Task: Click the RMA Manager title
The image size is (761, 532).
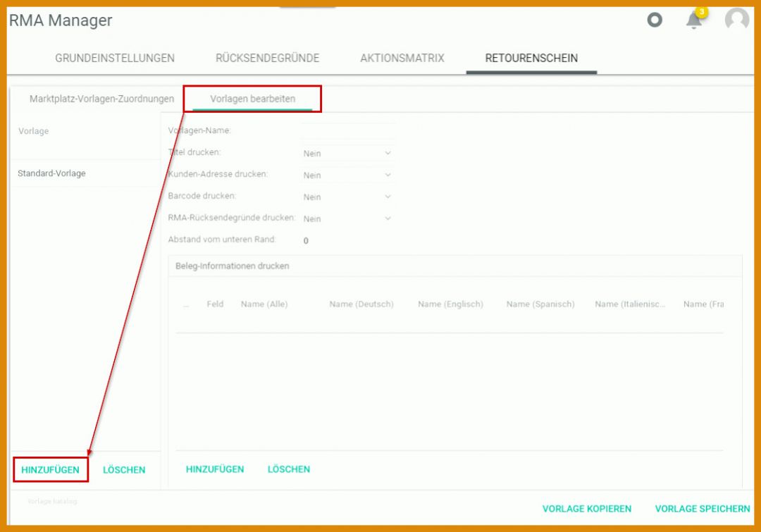Action: [61, 20]
